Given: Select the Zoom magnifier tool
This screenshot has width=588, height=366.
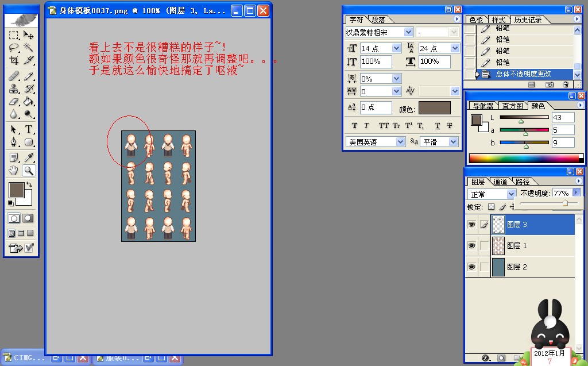Looking at the screenshot, I should (28, 171).
